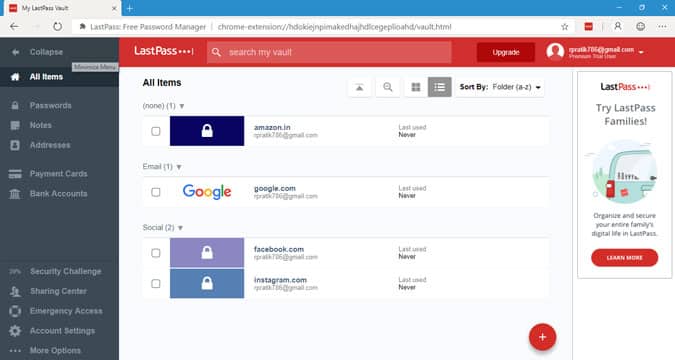675x360 pixels.
Task: Open the browser settings ellipsis menu
Action: pos(662,27)
